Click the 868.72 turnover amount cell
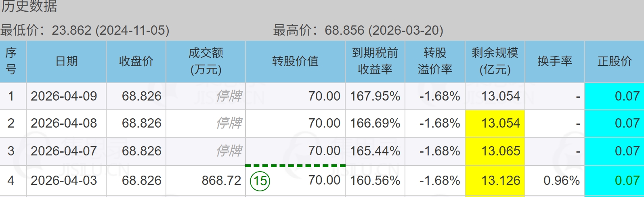 (221, 180)
